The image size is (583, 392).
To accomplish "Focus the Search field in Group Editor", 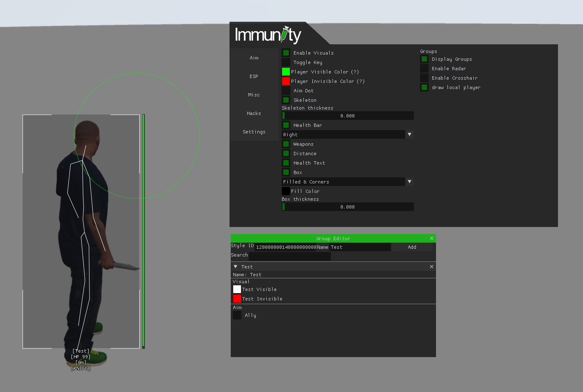I will [x=290, y=256].
